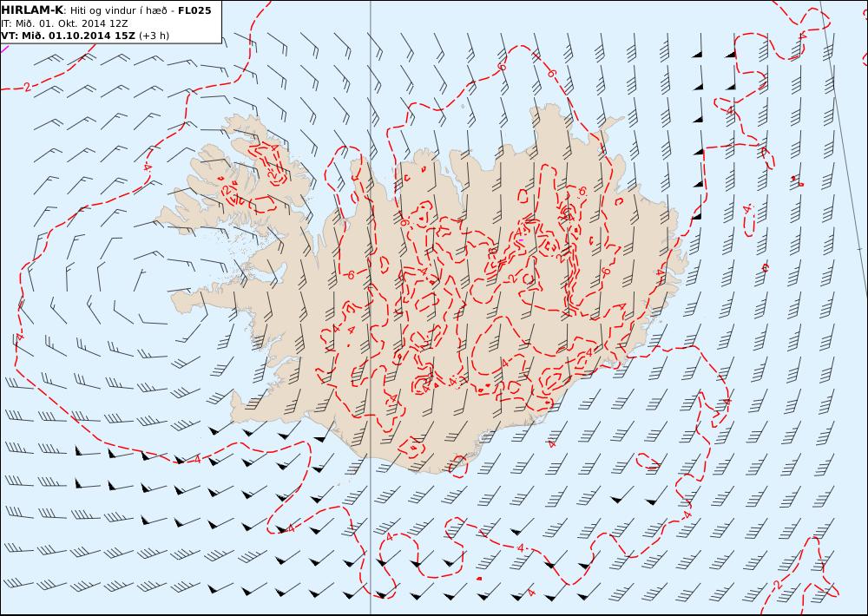Screen dimensions: 868x616
Task: Select the VT valid time 'Mið. 01.10.2014 15Z'
Action: [x=68, y=36]
